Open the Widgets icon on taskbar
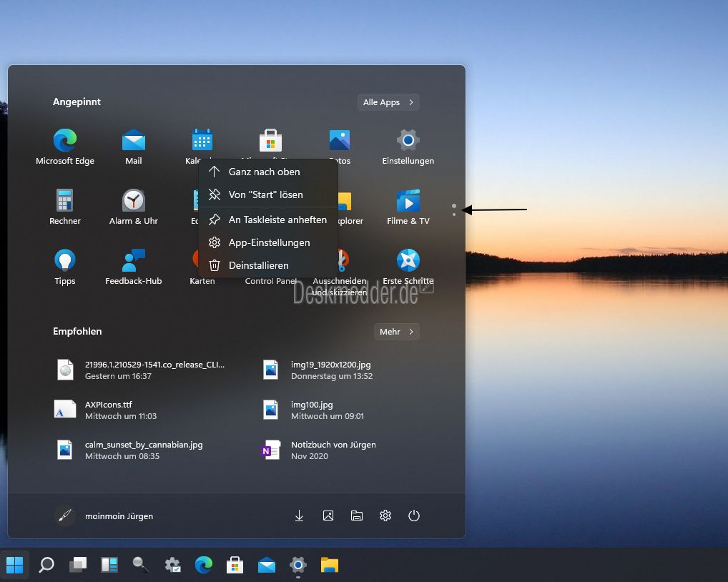Image resolution: width=728 pixels, height=582 pixels. (x=109, y=565)
